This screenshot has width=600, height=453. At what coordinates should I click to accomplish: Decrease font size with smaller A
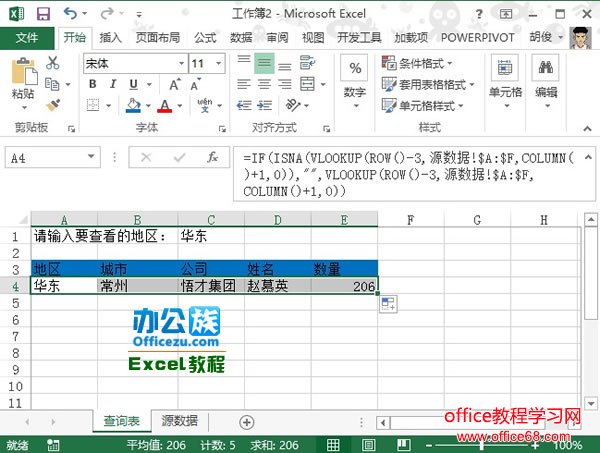[195, 84]
